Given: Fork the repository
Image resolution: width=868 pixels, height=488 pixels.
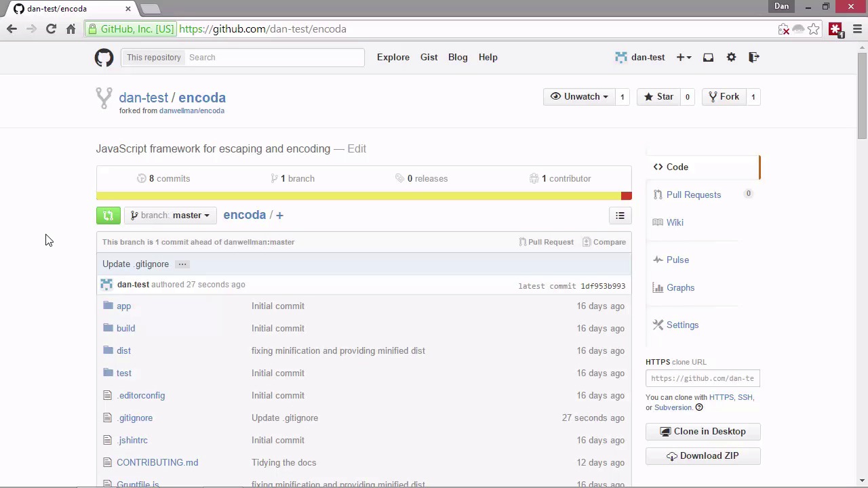Looking at the screenshot, I should click(724, 97).
